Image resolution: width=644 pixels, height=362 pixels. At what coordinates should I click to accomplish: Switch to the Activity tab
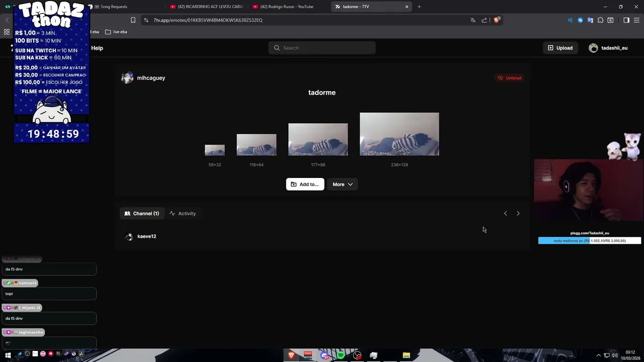(183, 214)
